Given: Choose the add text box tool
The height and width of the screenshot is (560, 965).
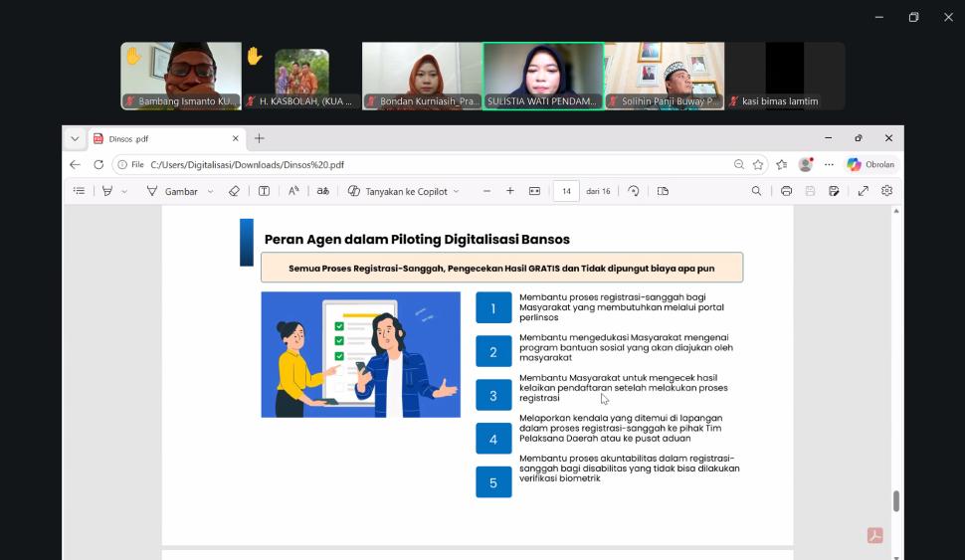Looking at the screenshot, I should (264, 191).
